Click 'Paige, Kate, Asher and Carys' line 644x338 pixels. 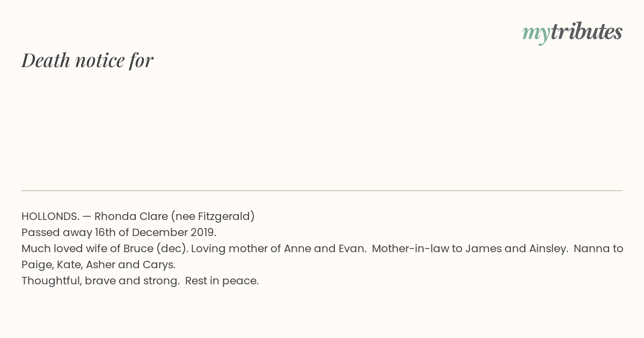point(99,265)
